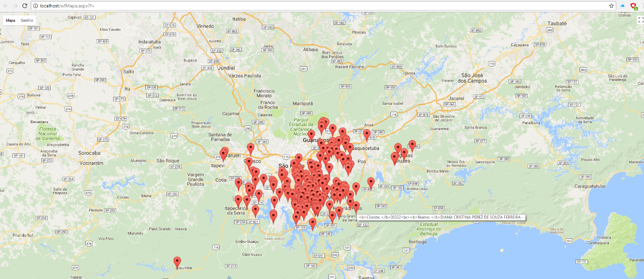Select the red marker near Arujá
The width and height of the screenshot is (644, 279).
(x=367, y=135)
